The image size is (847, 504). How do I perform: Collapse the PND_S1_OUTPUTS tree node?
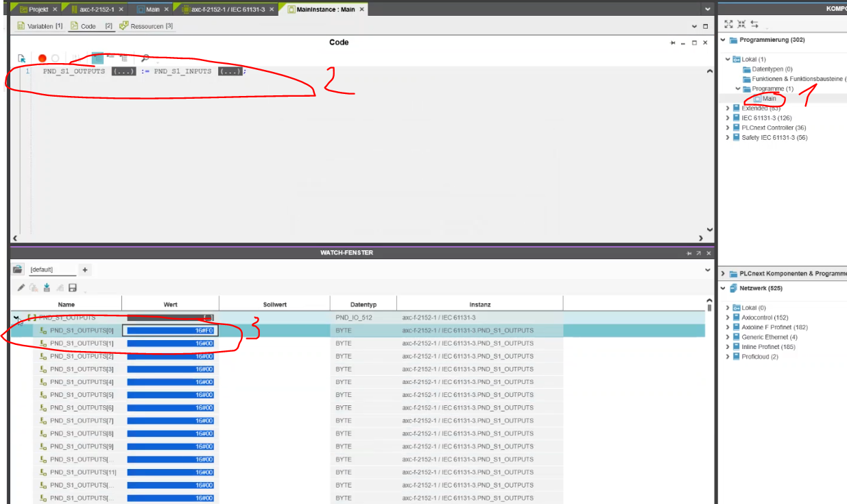16,317
